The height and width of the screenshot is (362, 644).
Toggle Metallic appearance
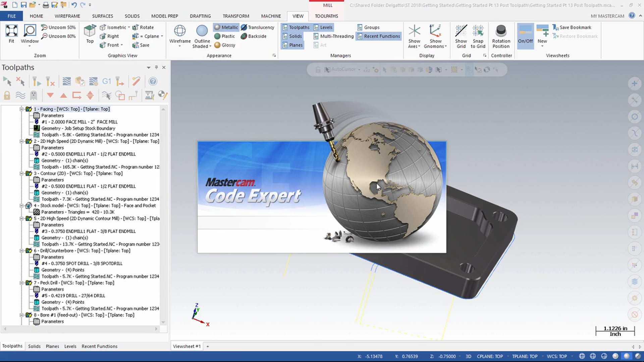(x=226, y=27)
